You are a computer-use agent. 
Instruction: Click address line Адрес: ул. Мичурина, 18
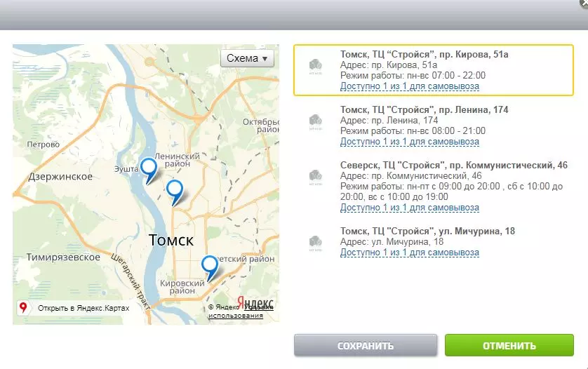click(392, 241)
